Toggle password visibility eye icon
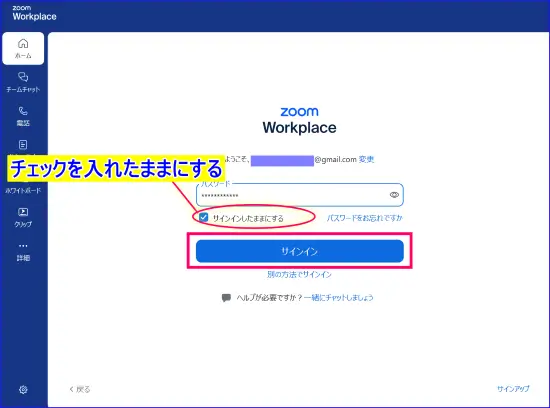The height and width of the screenshot is (408, 550). coord(394,195)
